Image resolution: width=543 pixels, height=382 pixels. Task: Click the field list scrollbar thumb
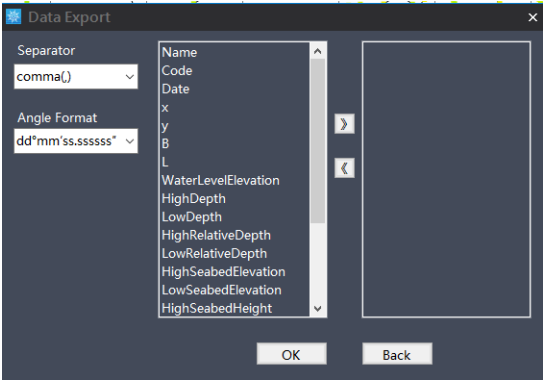(317, 141)
